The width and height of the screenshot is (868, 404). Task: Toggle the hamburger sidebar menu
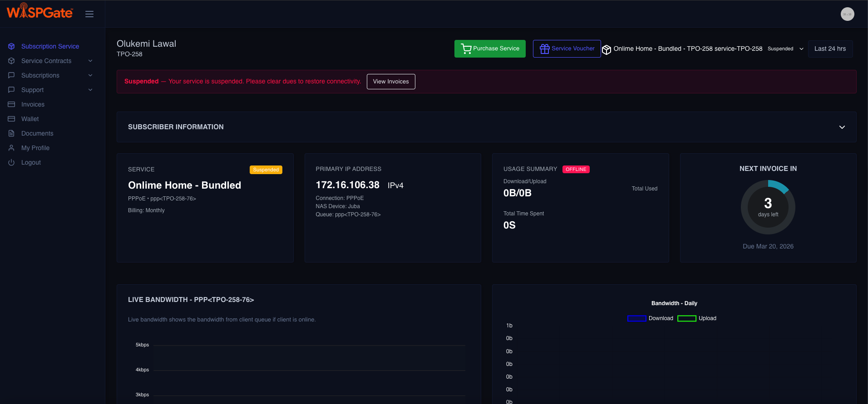[x=89, y=14]
